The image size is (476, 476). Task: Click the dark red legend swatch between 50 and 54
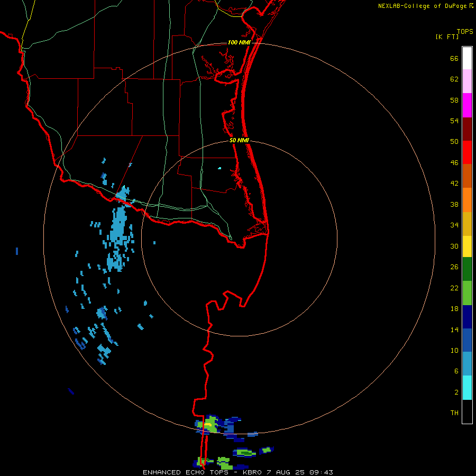point(467,129)
